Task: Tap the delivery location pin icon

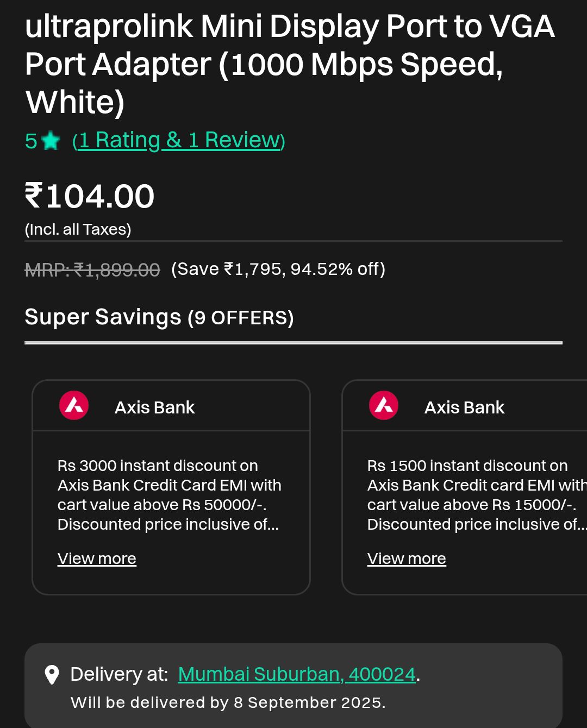Action: [52, 675]
